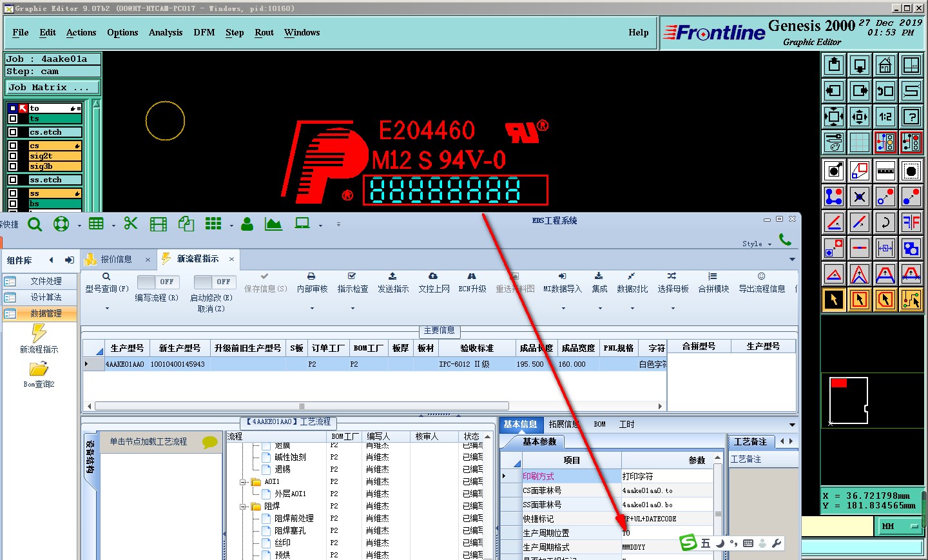The image size is (928, 560).
Task: Switch to the BOM tab
Action: [x=600, y=424]
